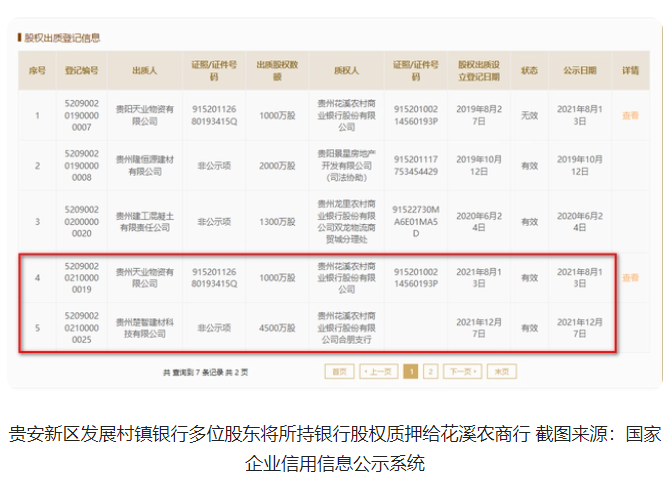Click the 1300万股 share amount cell

pyautogui.click(x=277, y=222)
